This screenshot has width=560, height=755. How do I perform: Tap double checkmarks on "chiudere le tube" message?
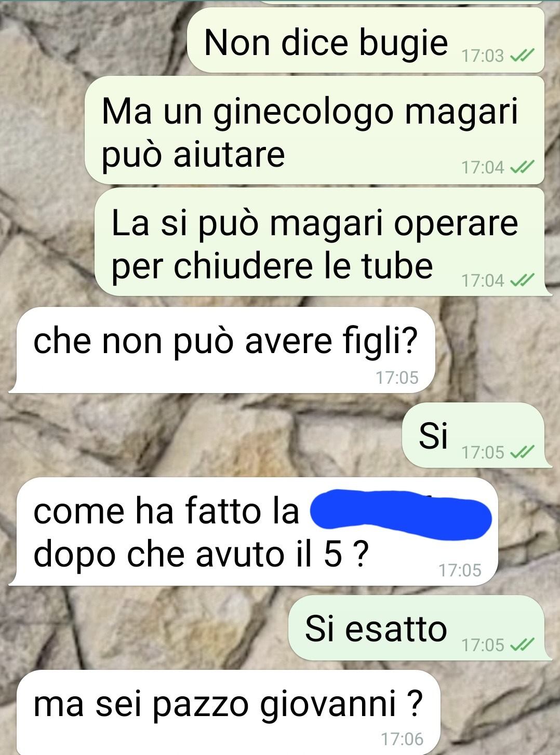[x=522, y=280]
